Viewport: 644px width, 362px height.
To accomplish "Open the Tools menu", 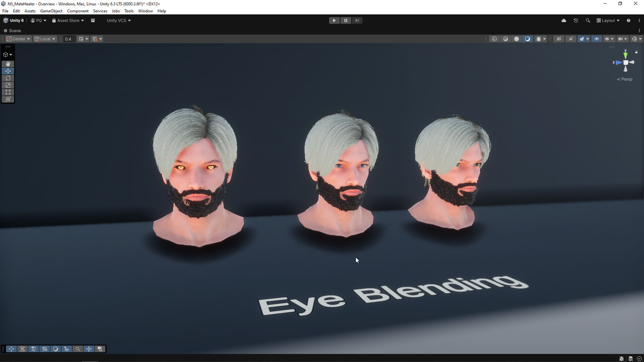I will pyautogui.click(x=129, y=11).
